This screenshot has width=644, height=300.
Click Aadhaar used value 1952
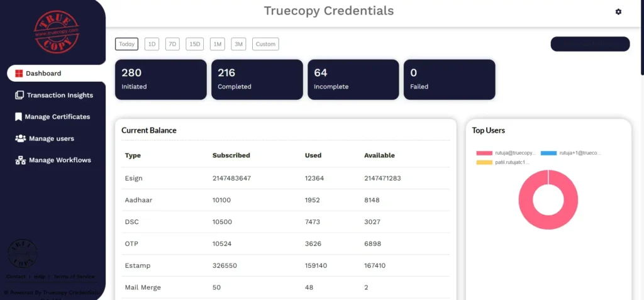point(312,200)
